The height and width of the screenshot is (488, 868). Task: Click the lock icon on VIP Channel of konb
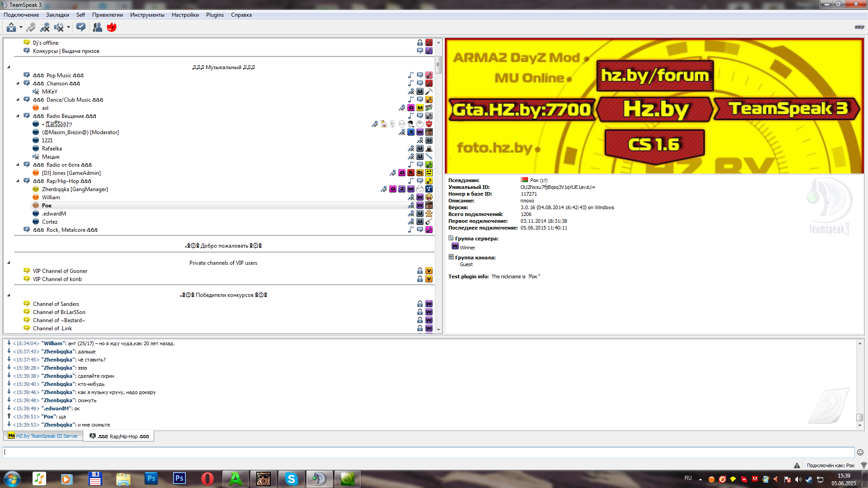pyautogui.click(x=420, y=279)
